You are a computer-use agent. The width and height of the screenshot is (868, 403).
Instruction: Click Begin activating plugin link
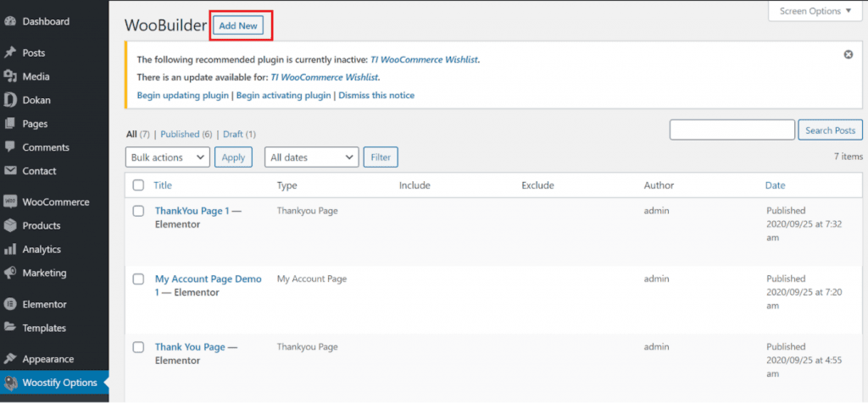[283, 95]
